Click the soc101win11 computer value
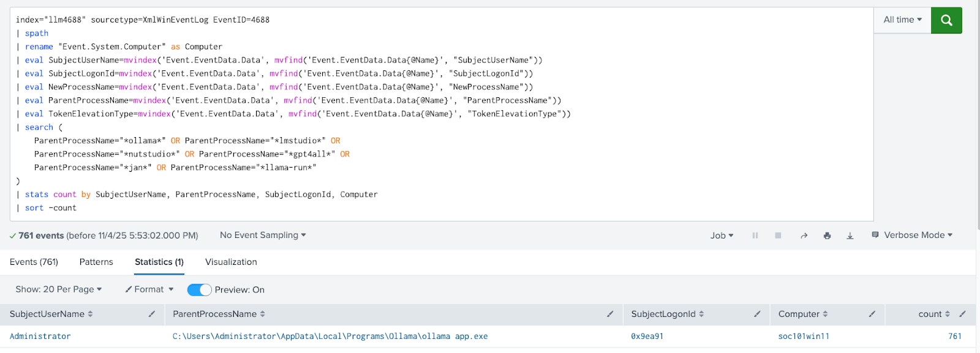 (804, 336)
